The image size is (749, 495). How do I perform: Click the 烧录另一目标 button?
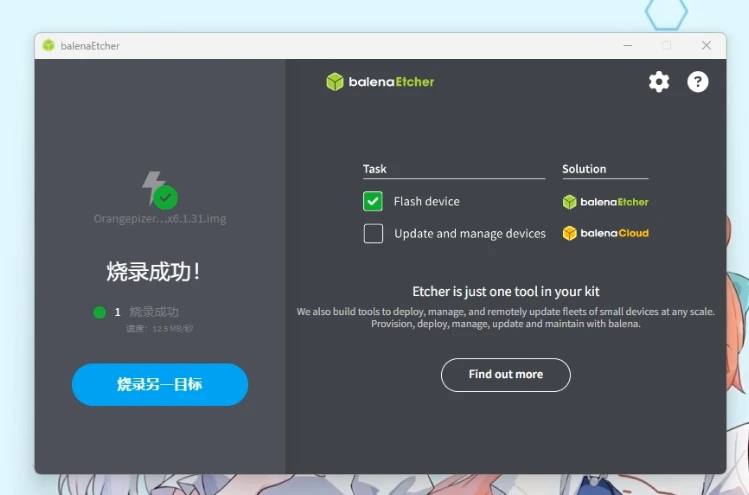pyautogui.click(x=160, y=385)
